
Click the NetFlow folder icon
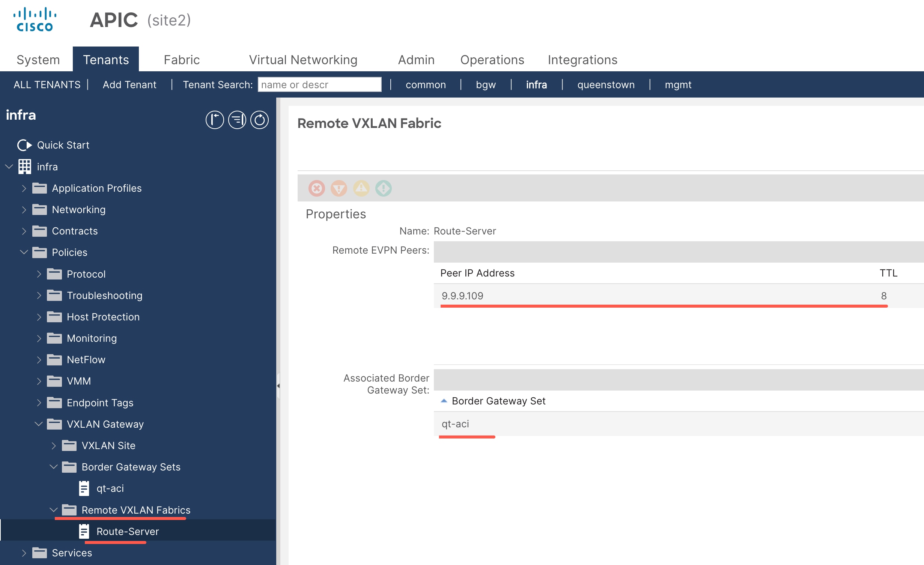[x=54, y=359]
